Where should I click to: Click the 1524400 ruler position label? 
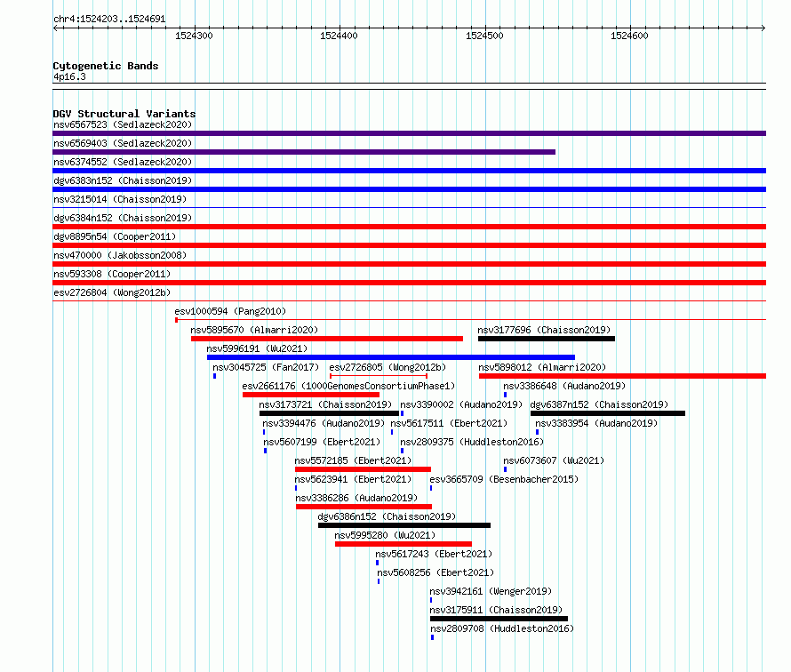339,36
